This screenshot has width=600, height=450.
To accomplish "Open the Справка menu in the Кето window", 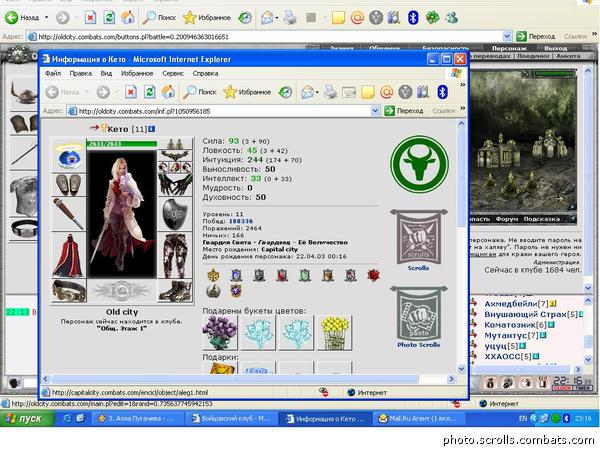I will [x=205, y=73].
